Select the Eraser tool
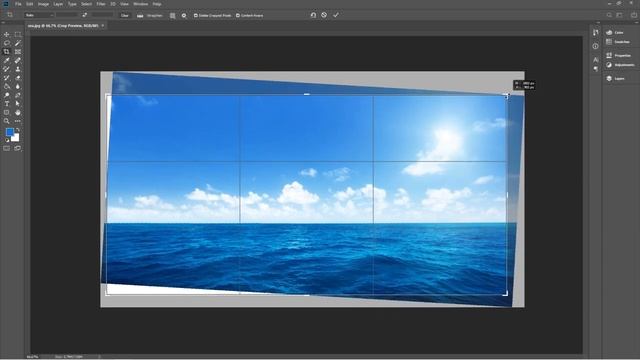 [x=18, y=78]
